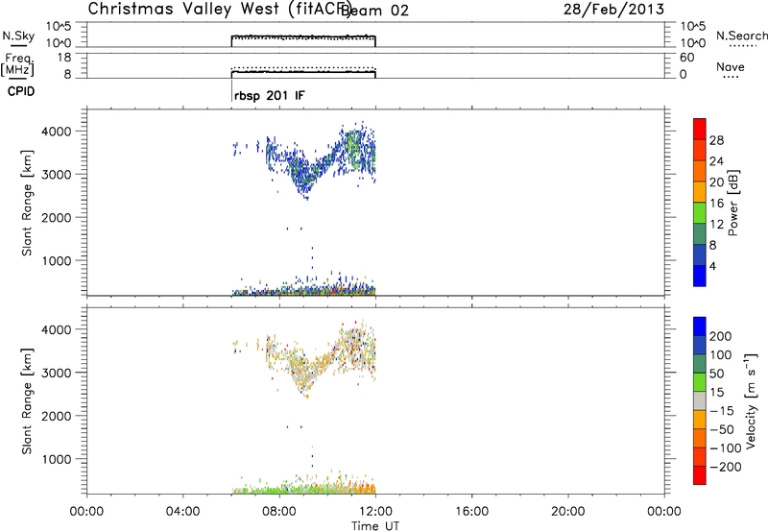Pick the red bottom segment of velocity colorbar

(x=700, y=475)
